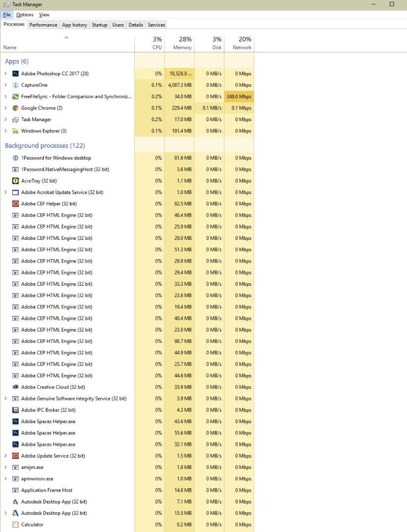Open the File menu

[x=7, y=15]
